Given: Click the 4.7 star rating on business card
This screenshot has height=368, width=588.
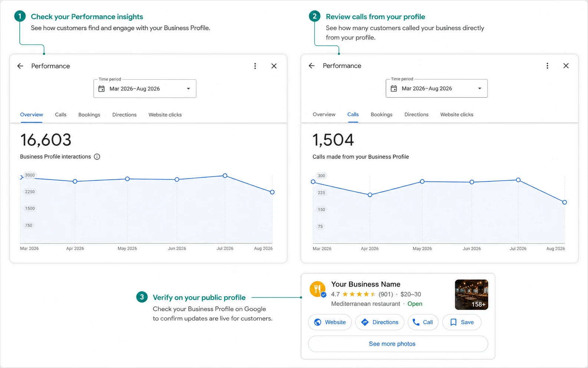Looking at the screenshot, I should point(353,294).
